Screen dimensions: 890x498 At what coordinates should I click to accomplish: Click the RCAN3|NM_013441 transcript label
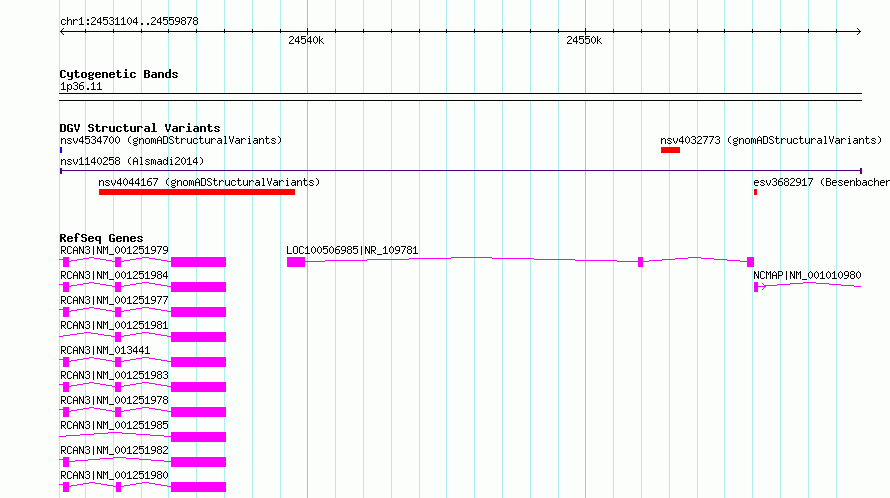click(x=105, y=350)
